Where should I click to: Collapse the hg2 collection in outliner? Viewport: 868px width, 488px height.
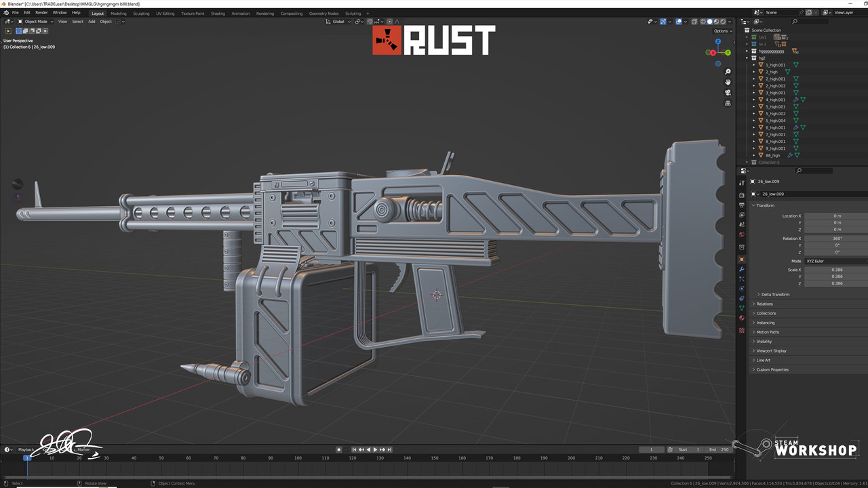747,58
